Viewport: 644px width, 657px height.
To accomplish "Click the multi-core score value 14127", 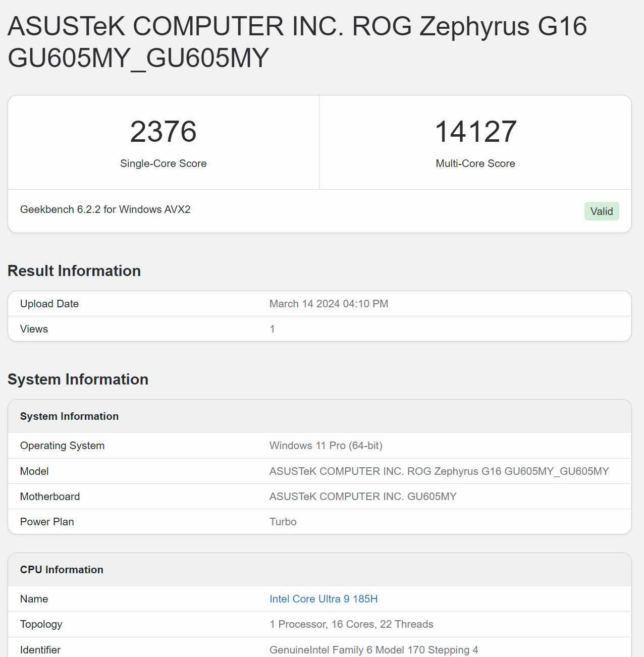I will coord(475,132).
